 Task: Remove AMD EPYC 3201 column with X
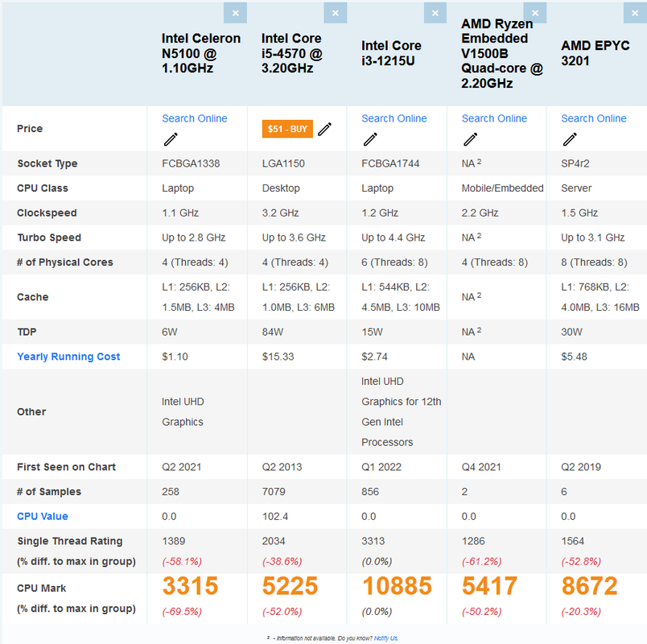click(x=635, y=13)
